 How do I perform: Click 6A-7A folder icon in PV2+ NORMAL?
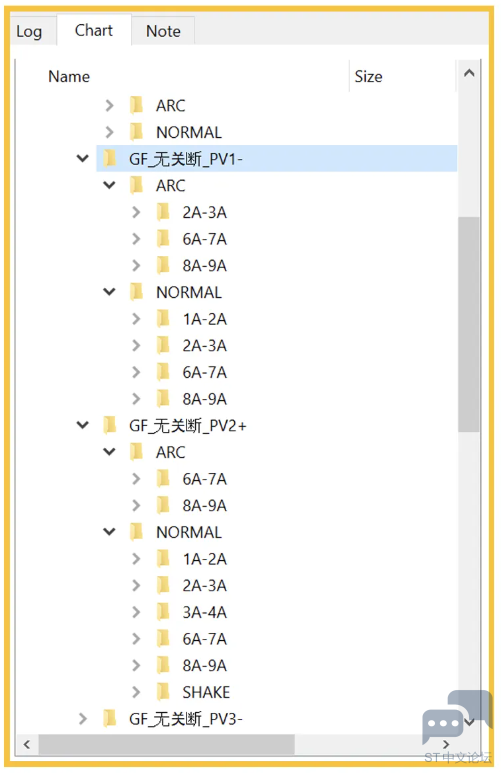163,638
